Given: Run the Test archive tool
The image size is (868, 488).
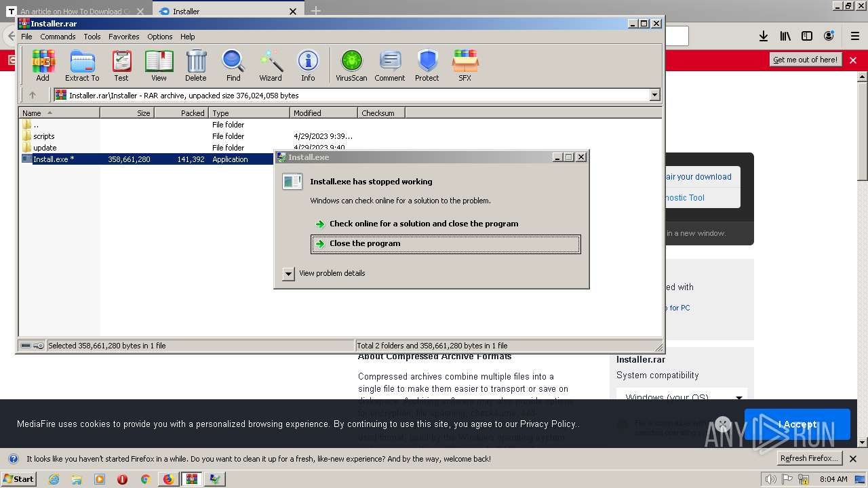Looking at the screenshot, I should click(x=121, y=66).
